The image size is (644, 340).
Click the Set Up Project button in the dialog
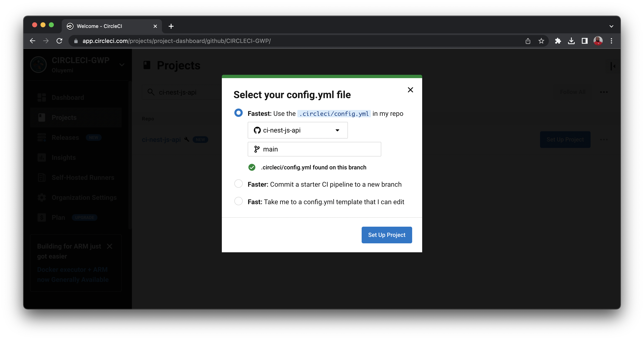coord(386,235)
